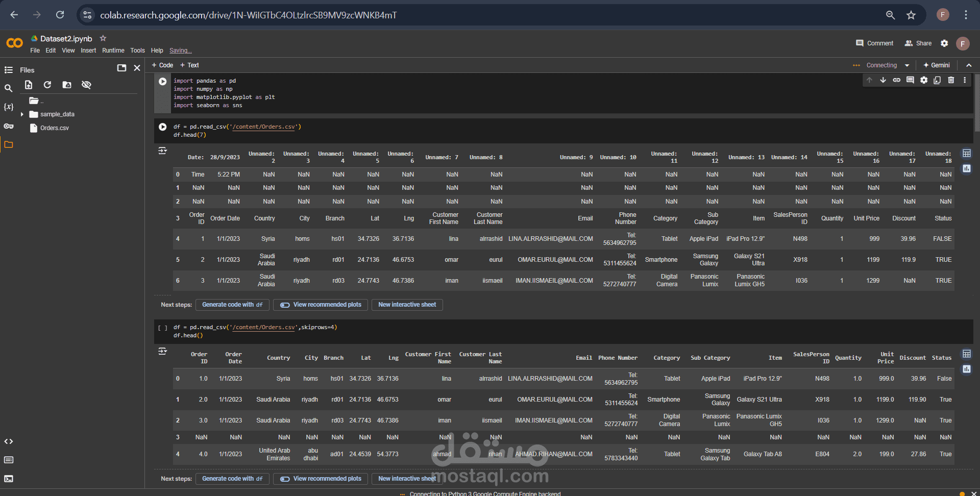Click Generate code with df button
Viewport: 980px width, 496px height.
pyautogui.click(x=232, y=305)
